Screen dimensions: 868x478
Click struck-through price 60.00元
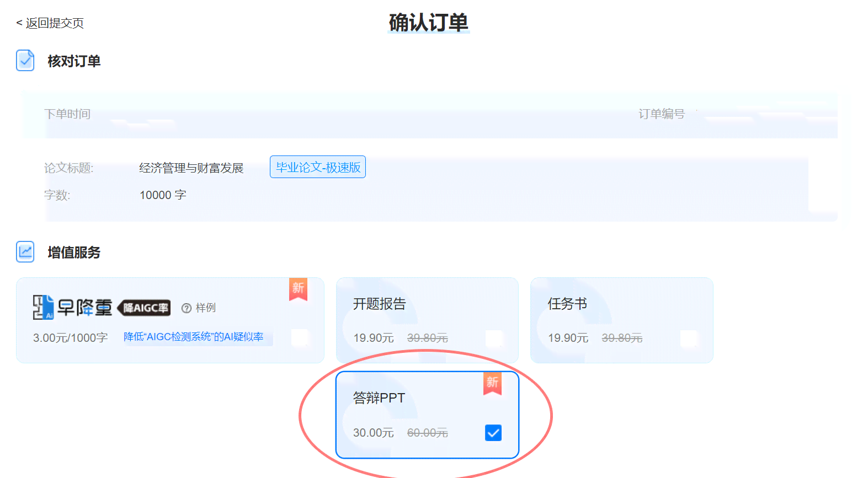[x=428, y=433]
